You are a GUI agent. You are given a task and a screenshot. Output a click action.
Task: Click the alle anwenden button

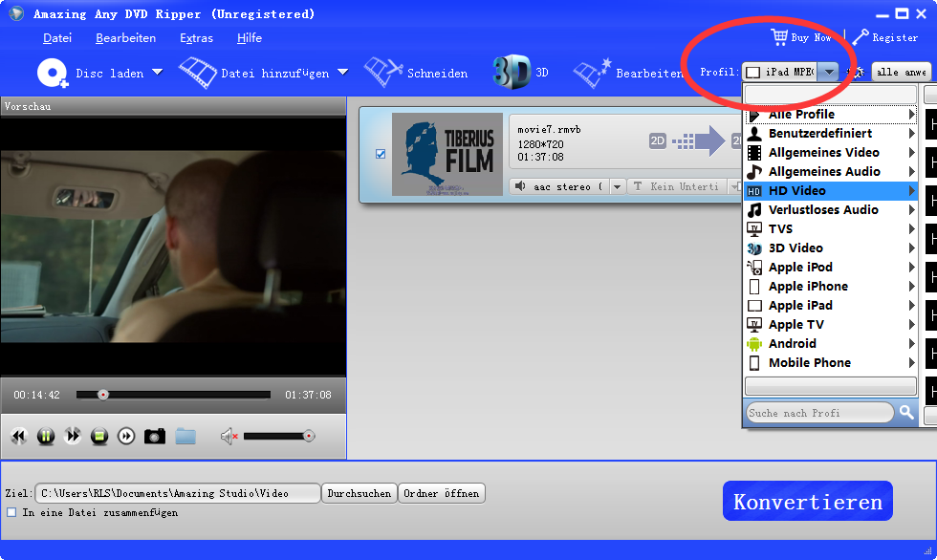(x=901, y=73)
